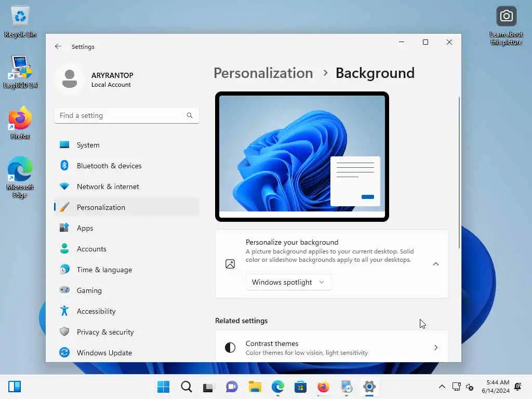Click the network status tray icon
The height and width of the screenshot is (399, 532).
coord(456,387)
